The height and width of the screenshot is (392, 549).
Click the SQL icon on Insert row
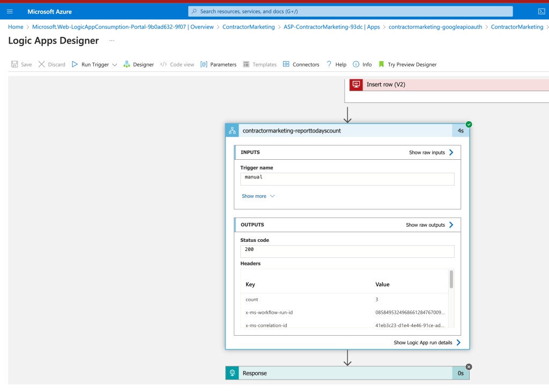(356, 84)
